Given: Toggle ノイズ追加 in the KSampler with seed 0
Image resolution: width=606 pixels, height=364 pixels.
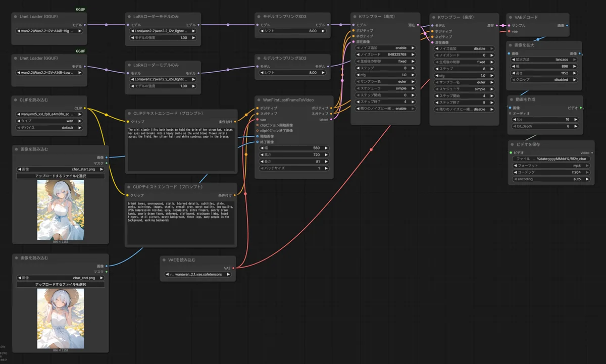Looking at the screenshot, I should [465, 48].
